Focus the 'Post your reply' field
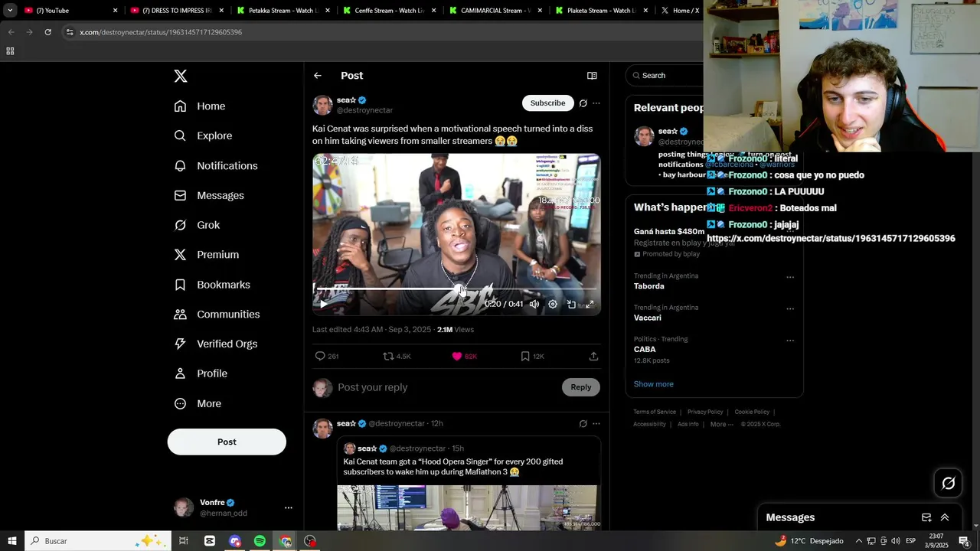The height and width of the screenshot is (551, 980). pyautogui.click(x=446, y=387)
